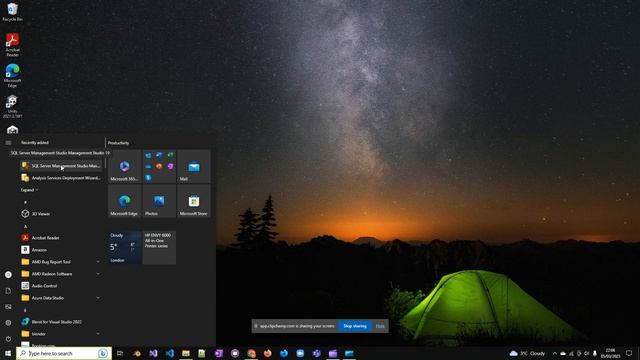Open Blender from the taskbar
Screen dimensions: 640x360
(137, 353)
